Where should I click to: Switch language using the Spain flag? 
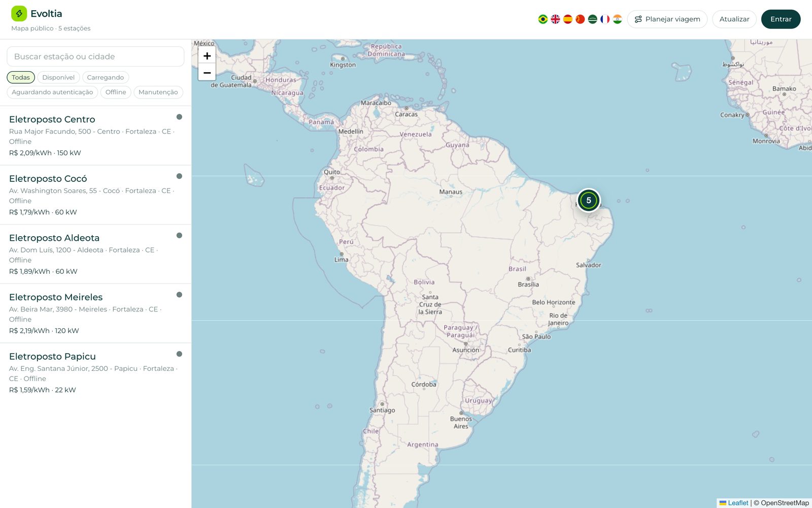(568, 19)
